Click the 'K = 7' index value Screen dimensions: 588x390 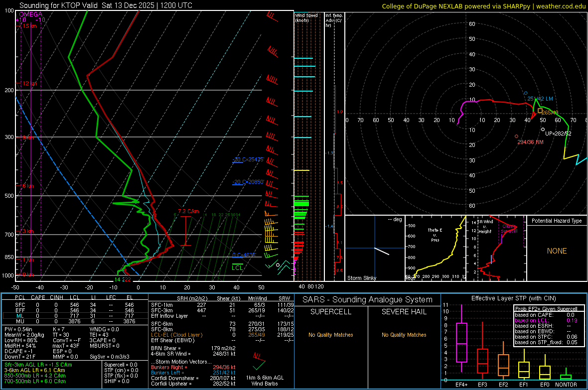pos(58,329)
